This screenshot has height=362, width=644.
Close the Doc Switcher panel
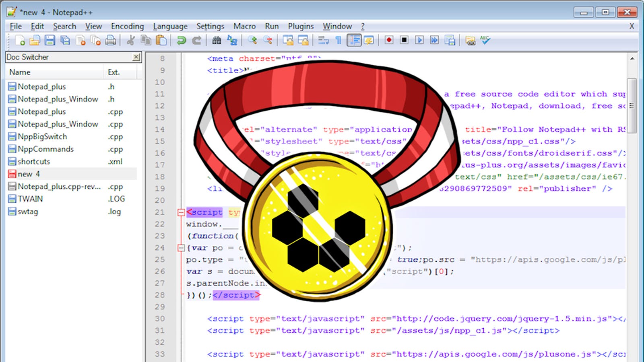tap(136, 57)
